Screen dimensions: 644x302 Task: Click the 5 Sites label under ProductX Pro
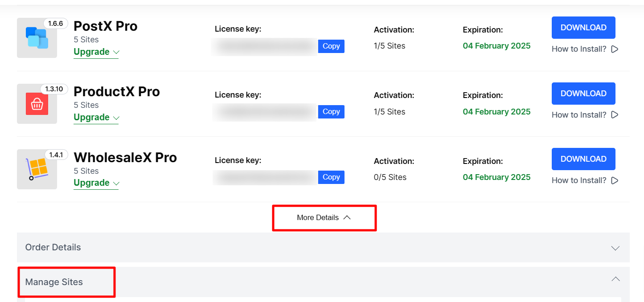(x=86, y=105)
